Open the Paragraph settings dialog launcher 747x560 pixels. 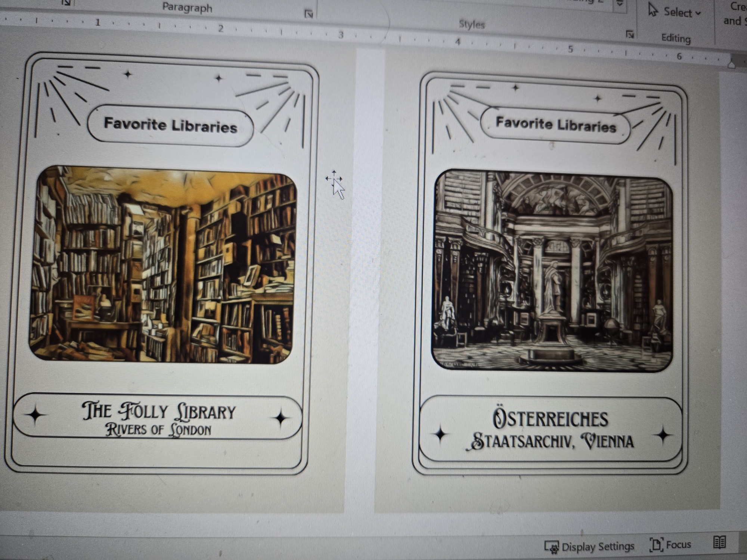coord(309,14)
